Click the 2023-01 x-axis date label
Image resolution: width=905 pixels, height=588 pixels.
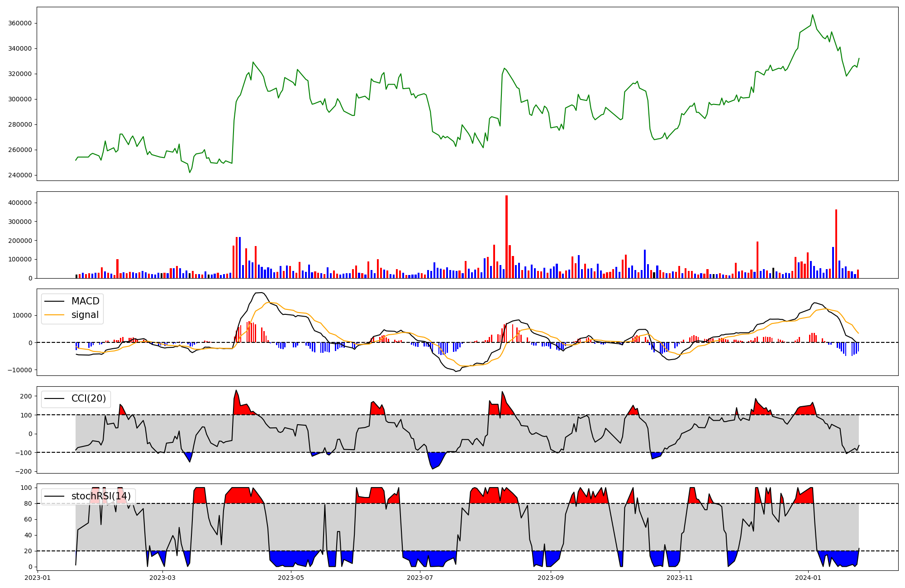(38, 578)
